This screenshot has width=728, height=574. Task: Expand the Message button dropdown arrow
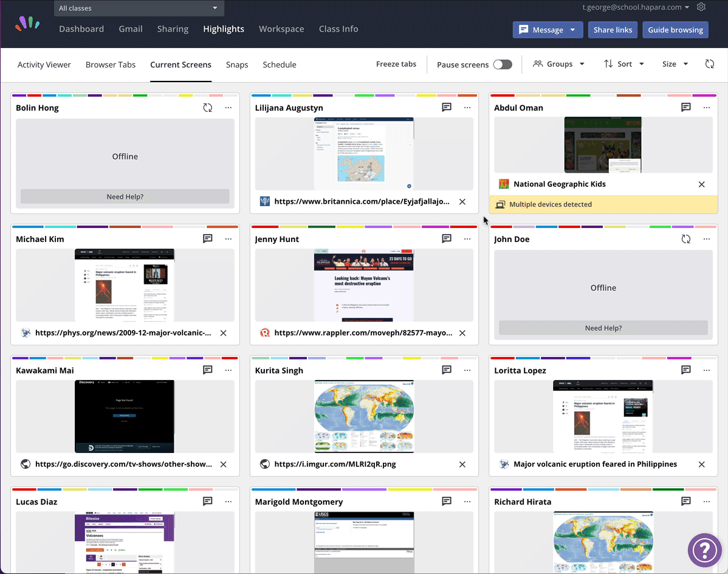[x=572, y=30]
